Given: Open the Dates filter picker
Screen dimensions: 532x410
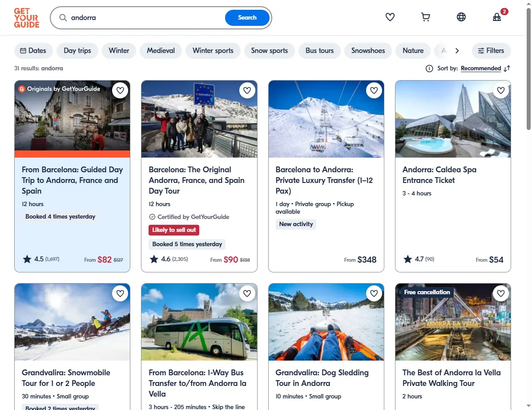Looking at the screenshot, I should 33,51.
